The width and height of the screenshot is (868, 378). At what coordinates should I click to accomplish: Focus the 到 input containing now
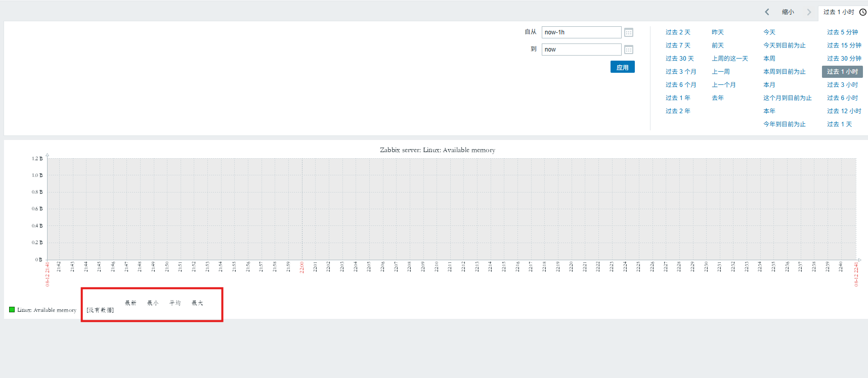click(x=582, y=50)
